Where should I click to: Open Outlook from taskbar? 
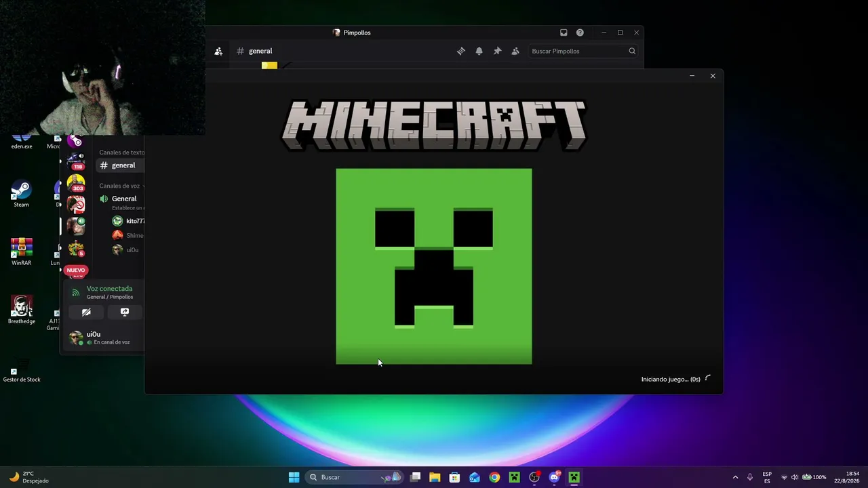tap(475, 477)
